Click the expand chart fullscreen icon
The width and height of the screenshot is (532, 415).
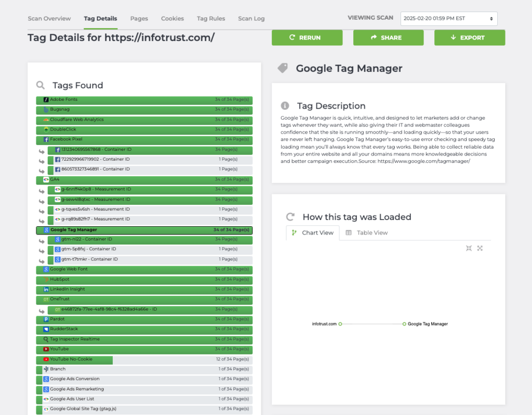tap(480, 249)
